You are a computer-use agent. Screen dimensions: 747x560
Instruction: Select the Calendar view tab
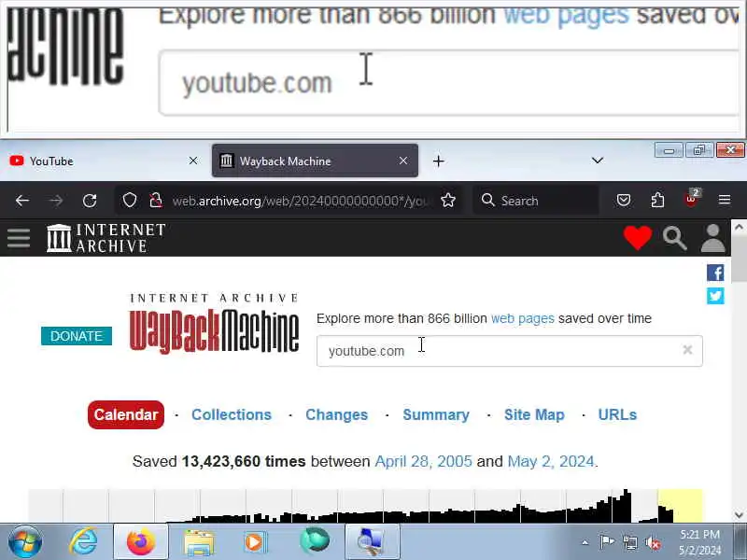(126, 414)
